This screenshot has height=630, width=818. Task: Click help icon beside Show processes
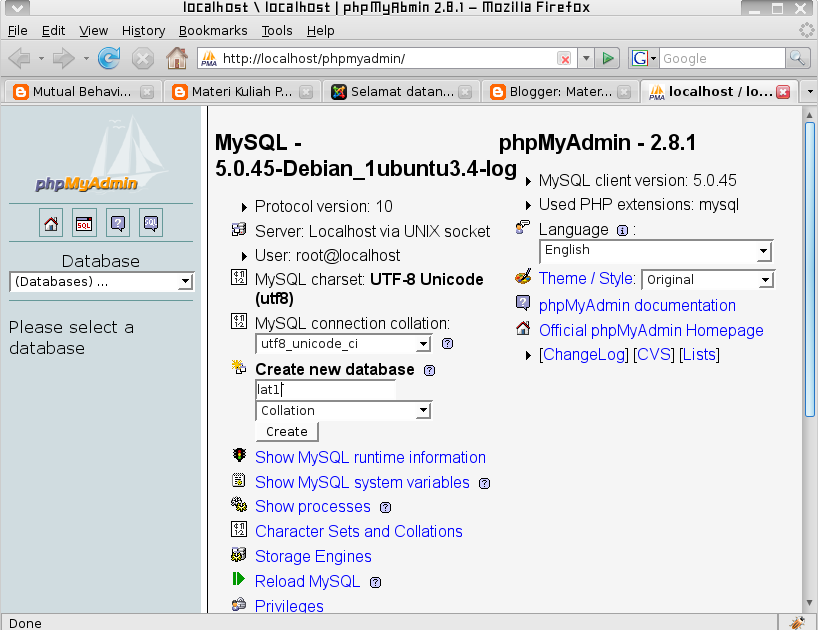(x=386, y=507)
